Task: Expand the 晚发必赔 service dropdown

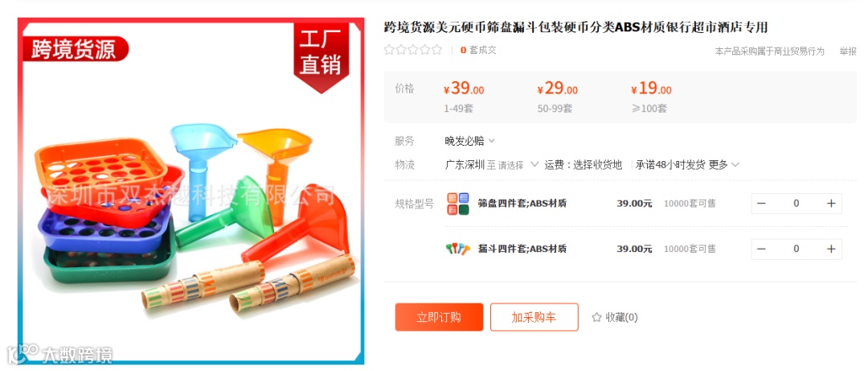Action: (x=469, y=141)
